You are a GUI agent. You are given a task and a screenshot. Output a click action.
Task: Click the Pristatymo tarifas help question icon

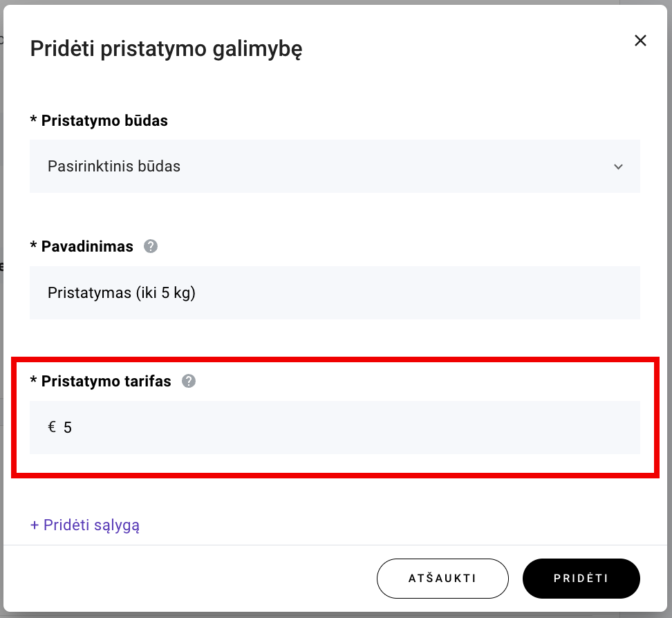pos(188,381)
